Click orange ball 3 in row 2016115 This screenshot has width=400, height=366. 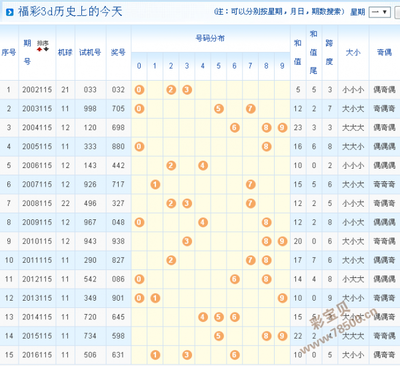(x=187, y=355)
